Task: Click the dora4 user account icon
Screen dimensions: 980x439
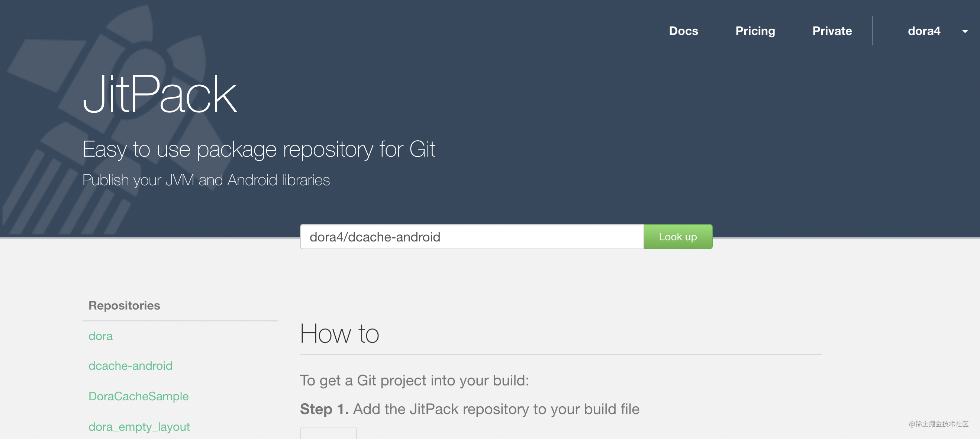Action: [927, 31]
